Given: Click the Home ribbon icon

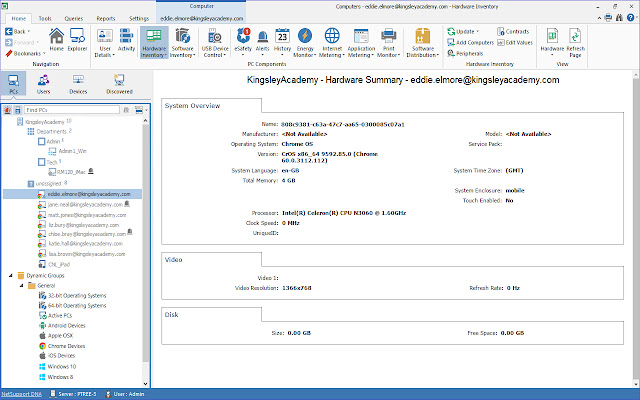Looking at the screenshot, I should (56, 40).
